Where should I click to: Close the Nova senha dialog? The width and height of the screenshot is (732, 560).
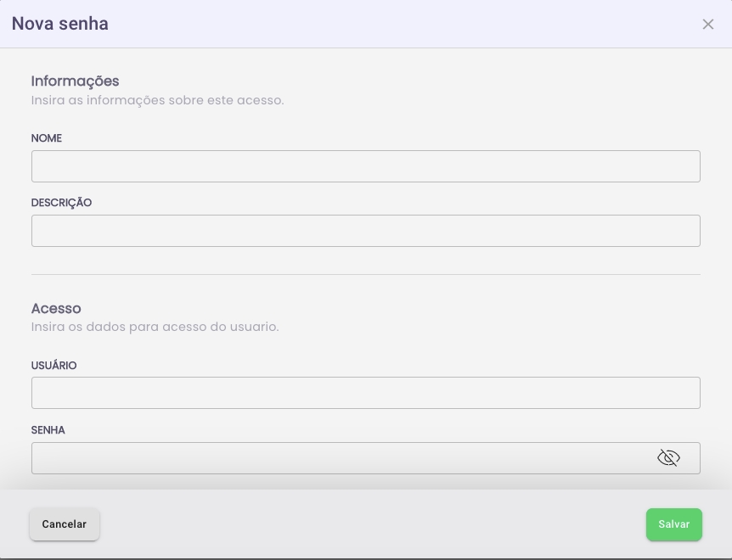[708, 24]
